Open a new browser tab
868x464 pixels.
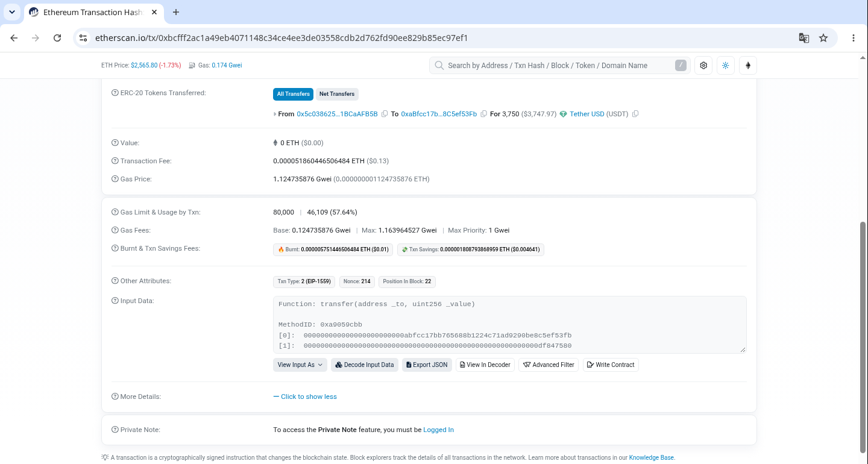pos(176,12)
